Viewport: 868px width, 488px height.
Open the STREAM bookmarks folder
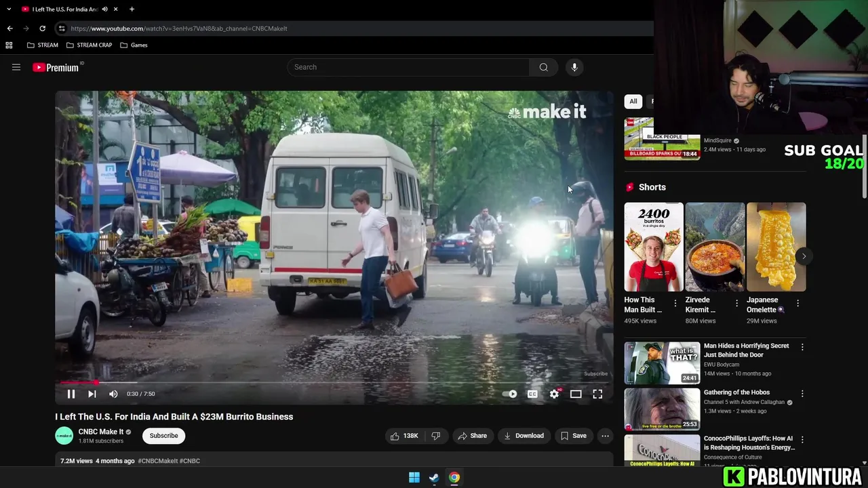pyautogui.click(x=42, y=45)
